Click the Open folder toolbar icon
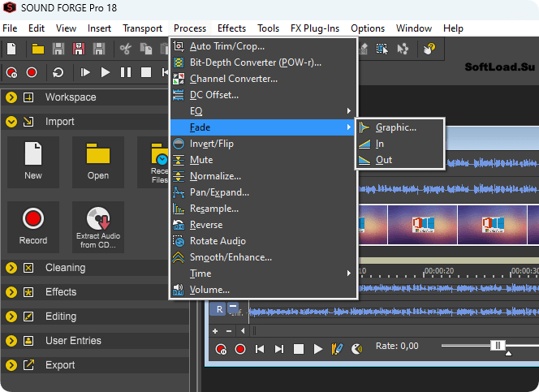 (38, 49)
